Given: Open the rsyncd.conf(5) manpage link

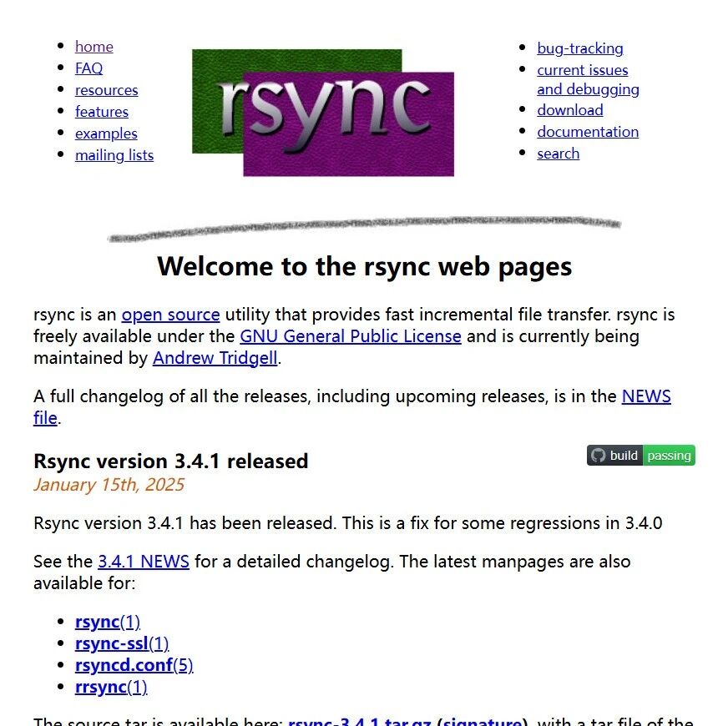Looking at the screenshot, I should (x=134, y=666).
